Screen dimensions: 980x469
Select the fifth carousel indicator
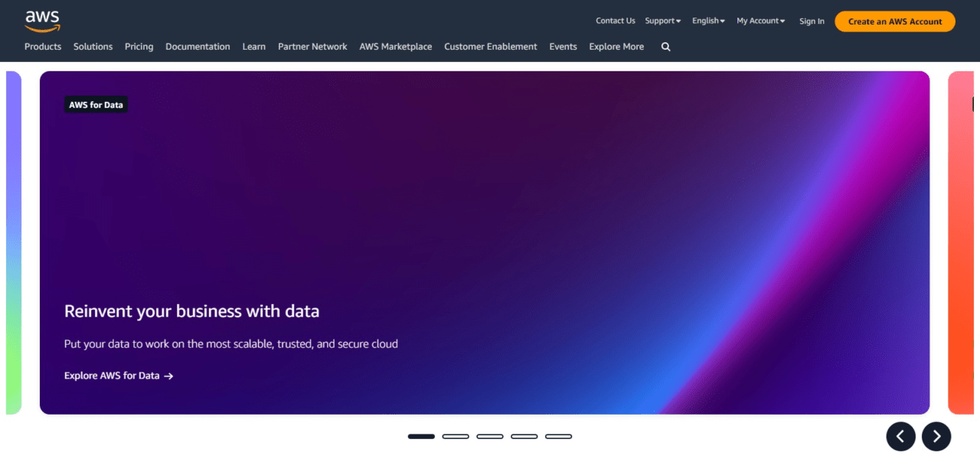[559, 436]
